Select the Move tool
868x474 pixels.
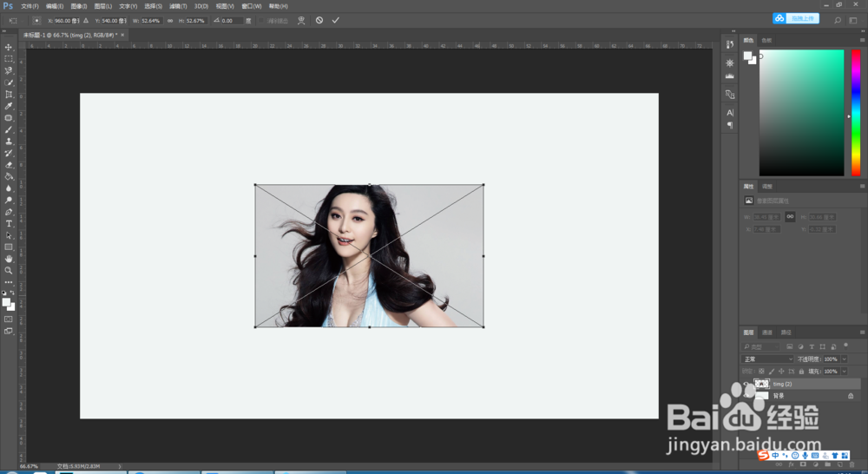9,47
